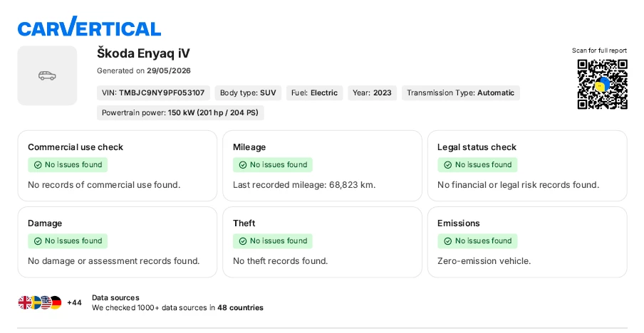The image size is (644, 333).
Task: Select the Fuel Electric chip
Action: point(315,92)
